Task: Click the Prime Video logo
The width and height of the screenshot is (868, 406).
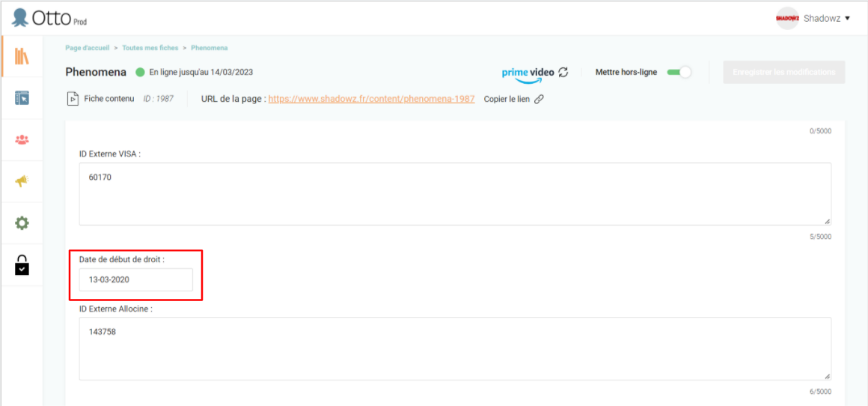Action: click(527, 75)
